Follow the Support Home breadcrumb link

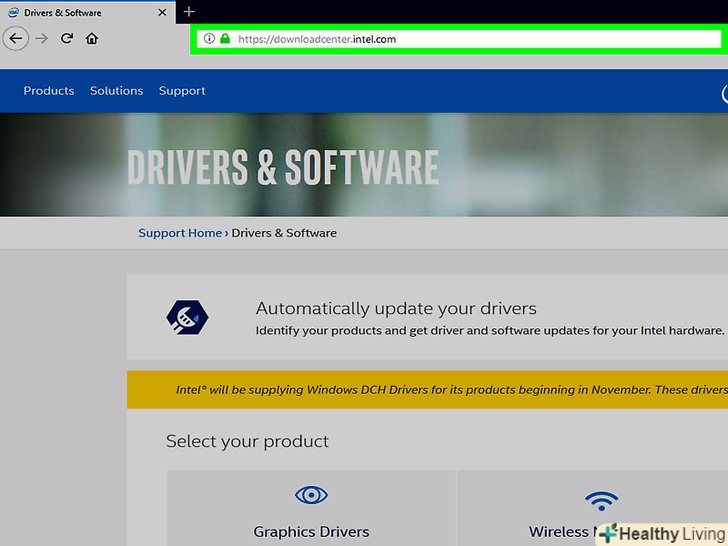point(180,233)
